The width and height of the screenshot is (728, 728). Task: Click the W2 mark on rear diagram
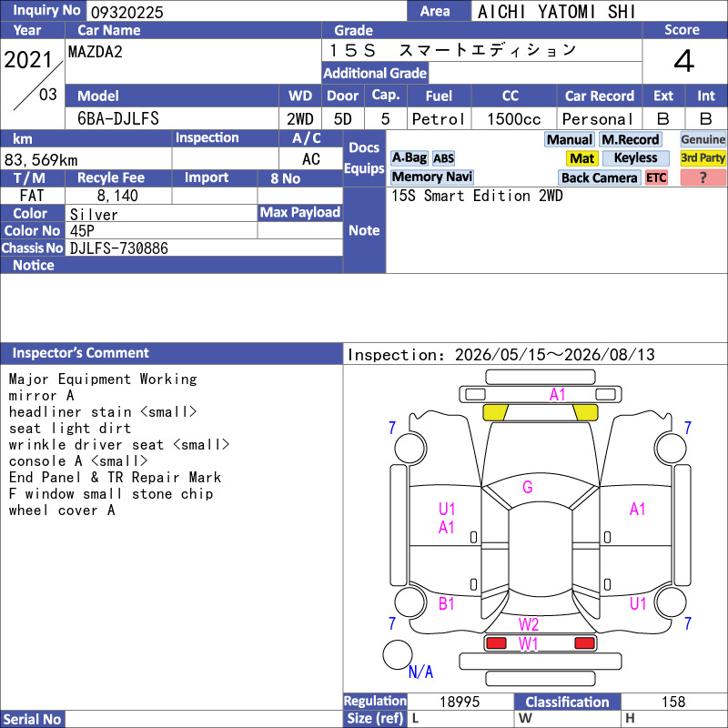pos(529,624)
